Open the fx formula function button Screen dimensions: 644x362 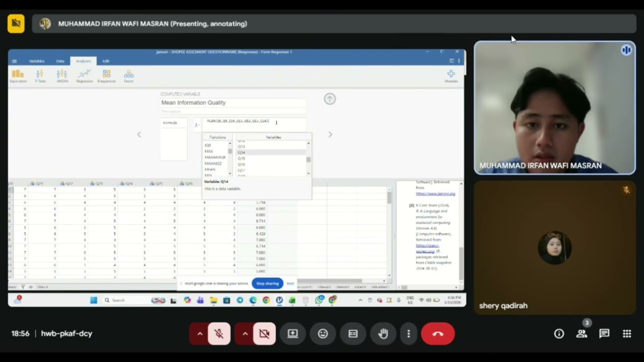click(197, 124)
